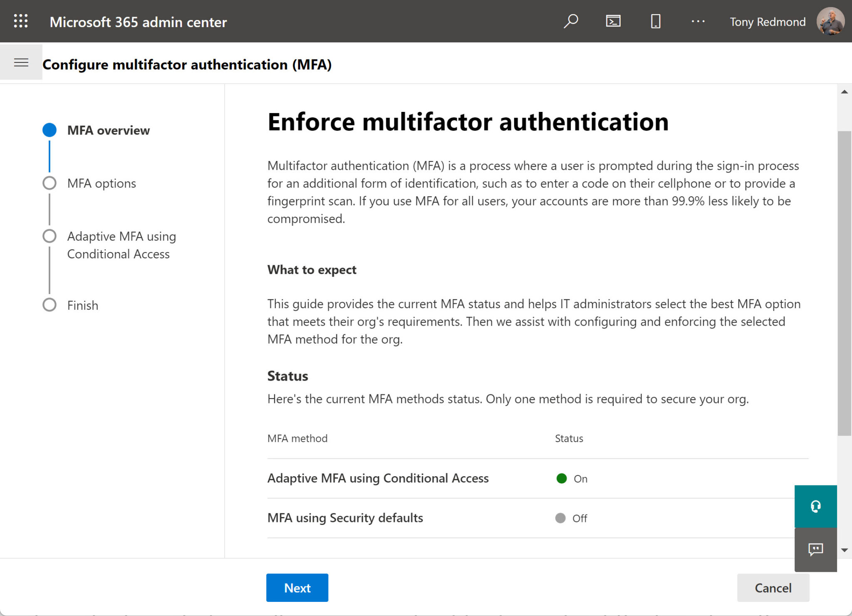
Task: Click the Tony Redmond account name
Action: [768, 21]
